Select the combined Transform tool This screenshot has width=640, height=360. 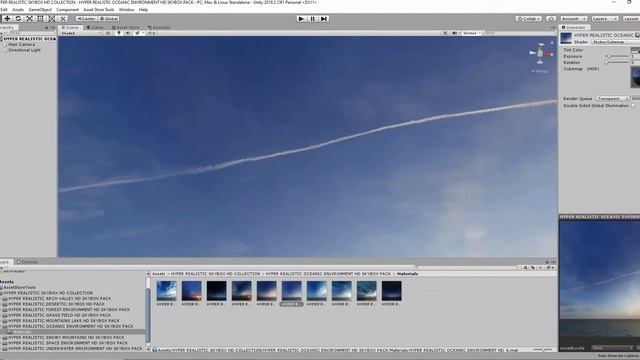click(x=51, y=18)
